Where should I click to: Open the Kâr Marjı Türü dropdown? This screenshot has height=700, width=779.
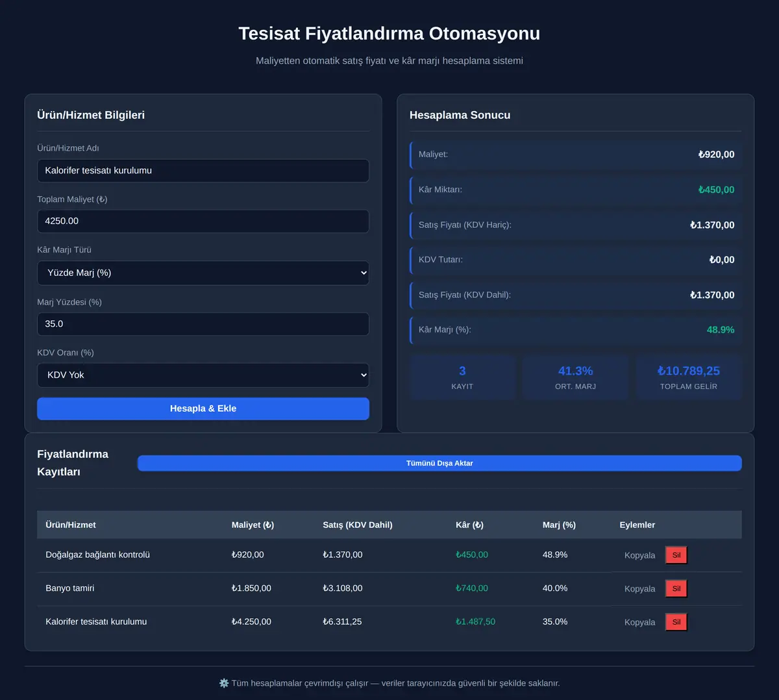click(203, 273)
